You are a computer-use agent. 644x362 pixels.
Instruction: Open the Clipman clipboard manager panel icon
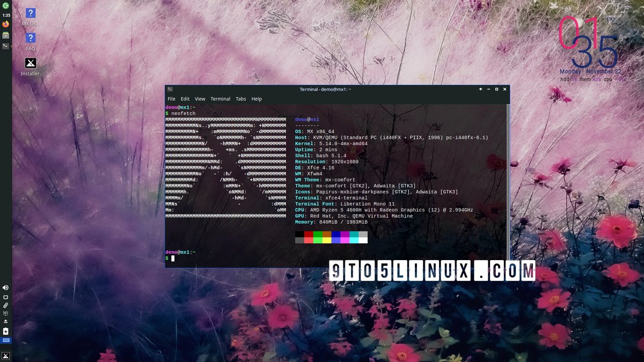click(5, 305)
